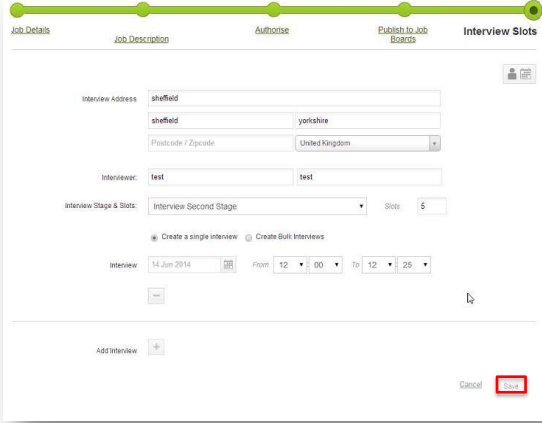Open the To minutes 25 dropdown
The height and width of the screenshot is (423, 542).
(414, 265)
